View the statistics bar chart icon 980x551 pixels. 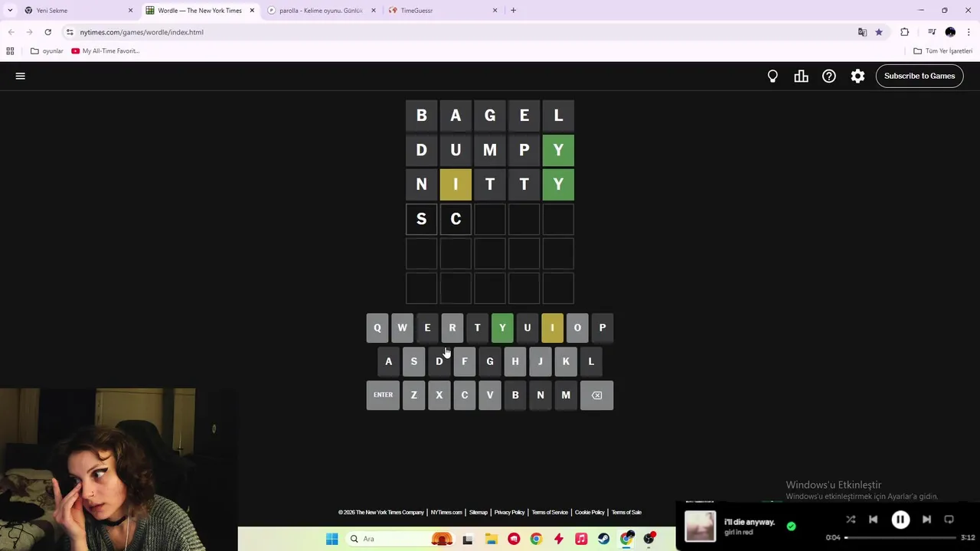[801, 76]
